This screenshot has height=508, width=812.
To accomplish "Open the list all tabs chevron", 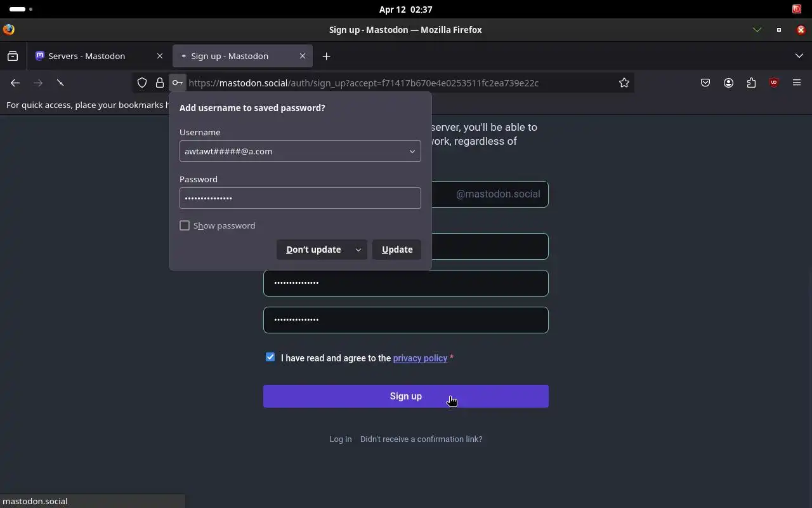I will coord(799,56).
